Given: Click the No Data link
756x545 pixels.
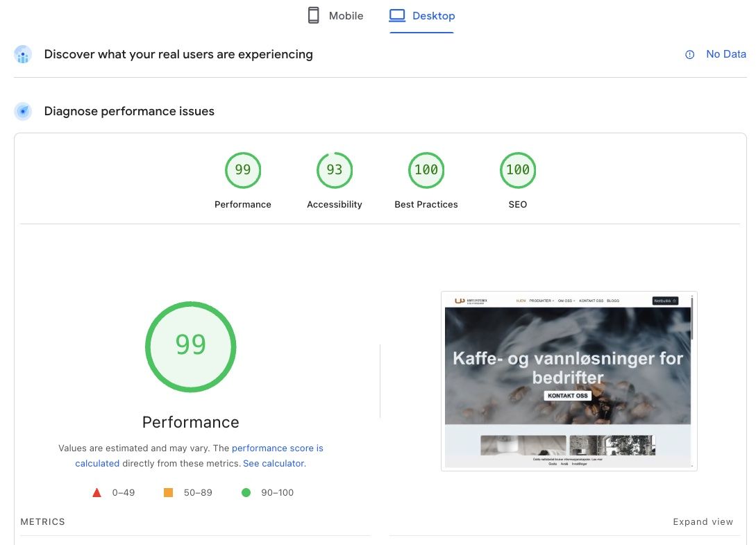Looking at the screenshot, I should pos(725,54).
